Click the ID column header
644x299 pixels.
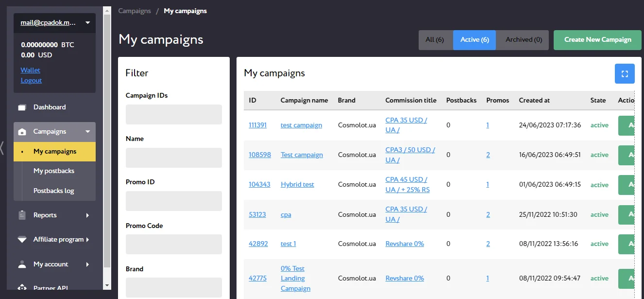pos(253,100)
